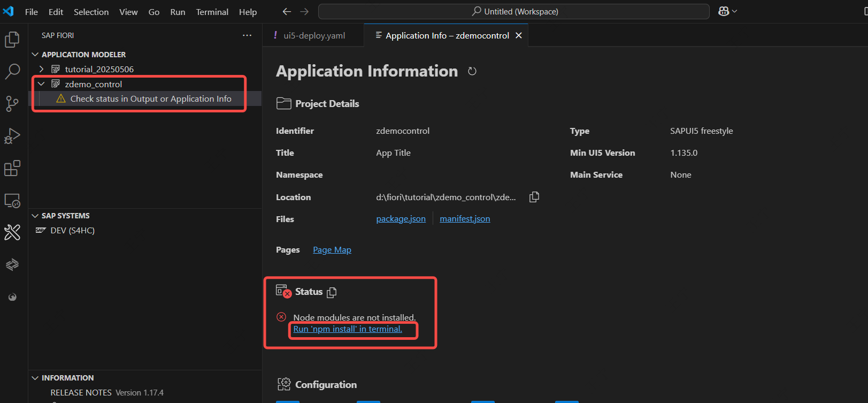Screen dimensions: 868x403
Task: Collapse the INFORMATION section
Action: pyautogui.click(x=35, y=378)
